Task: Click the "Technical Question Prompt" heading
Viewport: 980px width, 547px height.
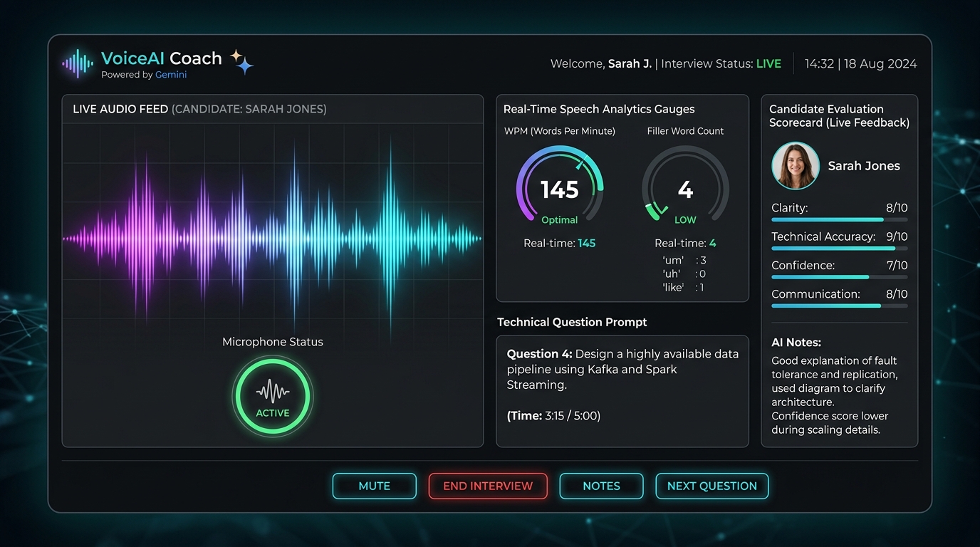Action: (x=572, y=322)
